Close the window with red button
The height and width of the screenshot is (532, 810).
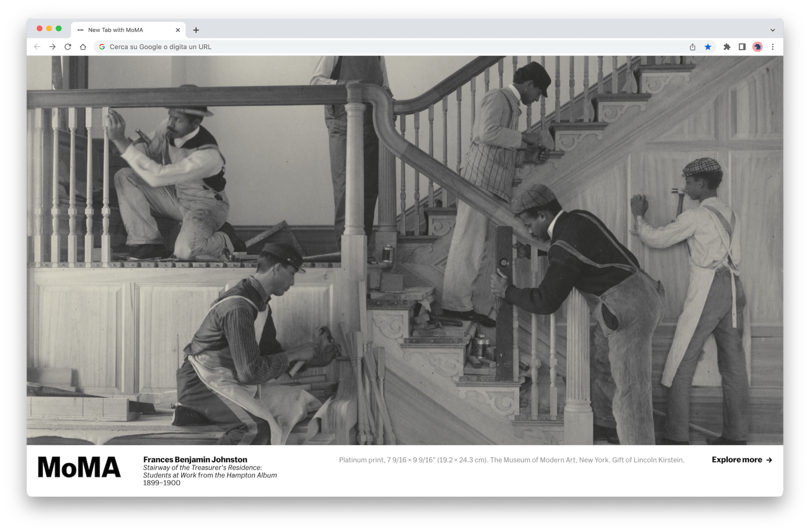click(x=40, y=28)
